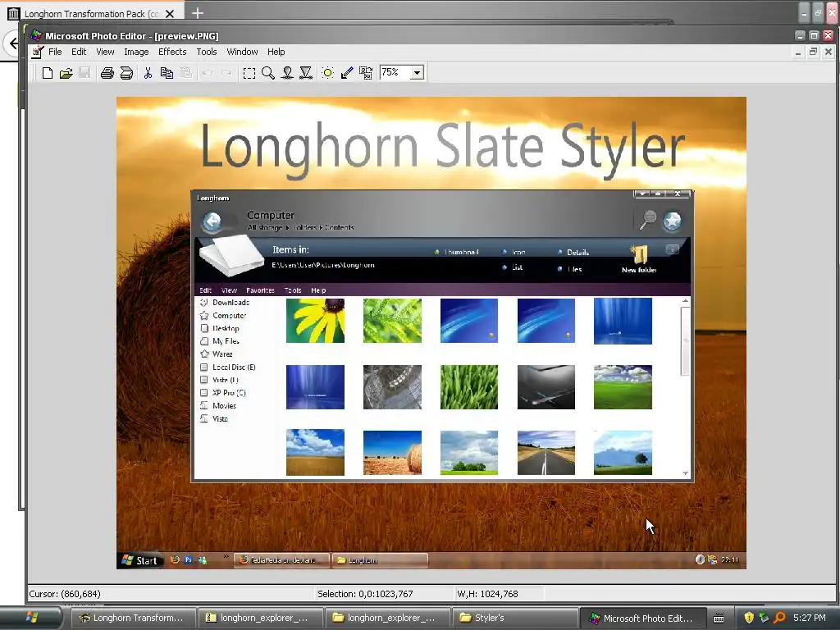840x630 pixels.
Task: Click the preview.PNG image canvas
Action: pyautogui.click(x=431, y=333)
